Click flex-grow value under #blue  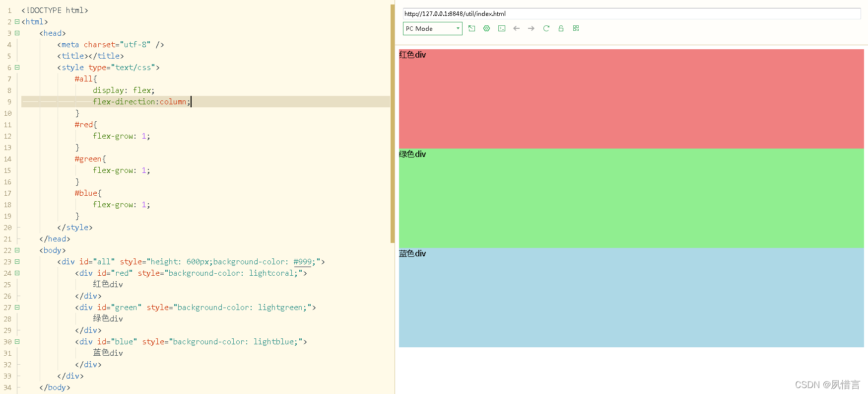pos(144,205)
